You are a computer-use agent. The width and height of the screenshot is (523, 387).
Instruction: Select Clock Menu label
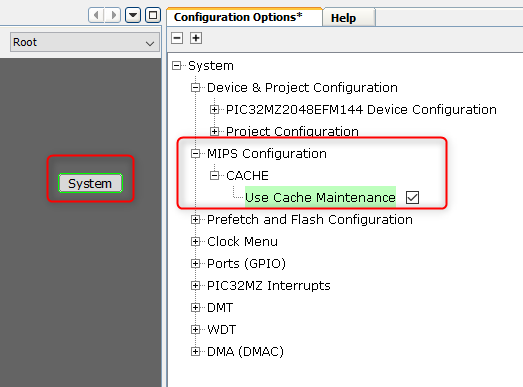(x=242, y=242)
